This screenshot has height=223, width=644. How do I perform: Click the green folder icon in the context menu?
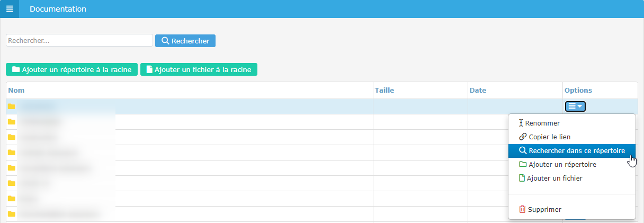pos(523,165)
